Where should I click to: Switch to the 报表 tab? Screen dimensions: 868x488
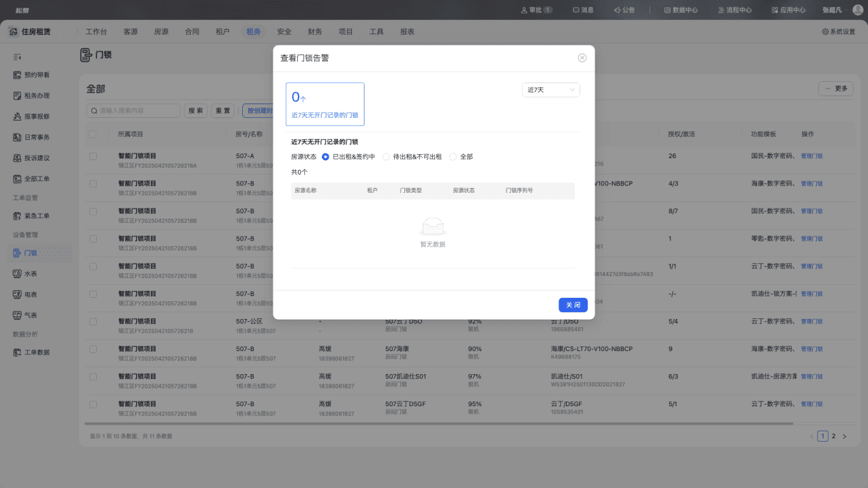pyautogui.click(x=407, y=32)
